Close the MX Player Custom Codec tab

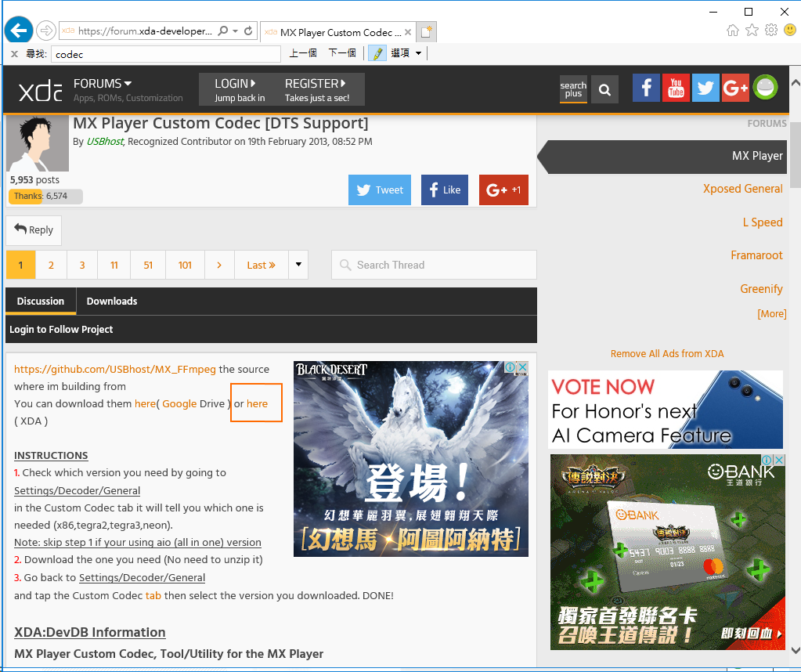coord(408,32)
